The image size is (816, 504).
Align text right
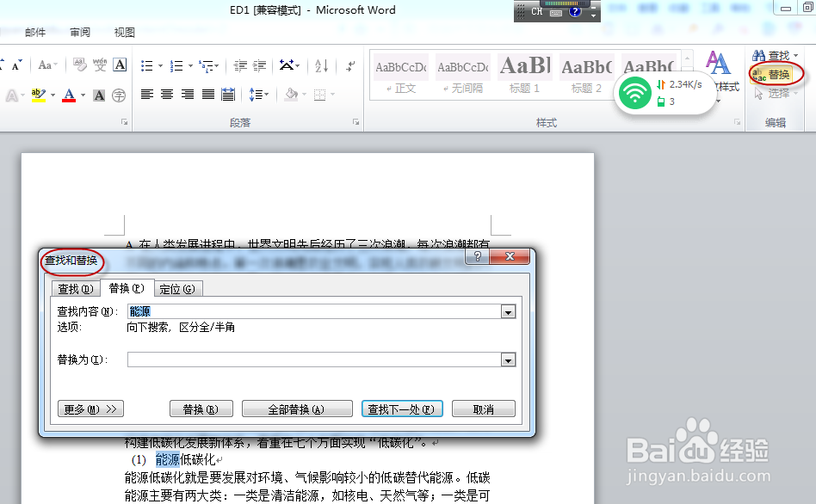(x=188, y=94)
